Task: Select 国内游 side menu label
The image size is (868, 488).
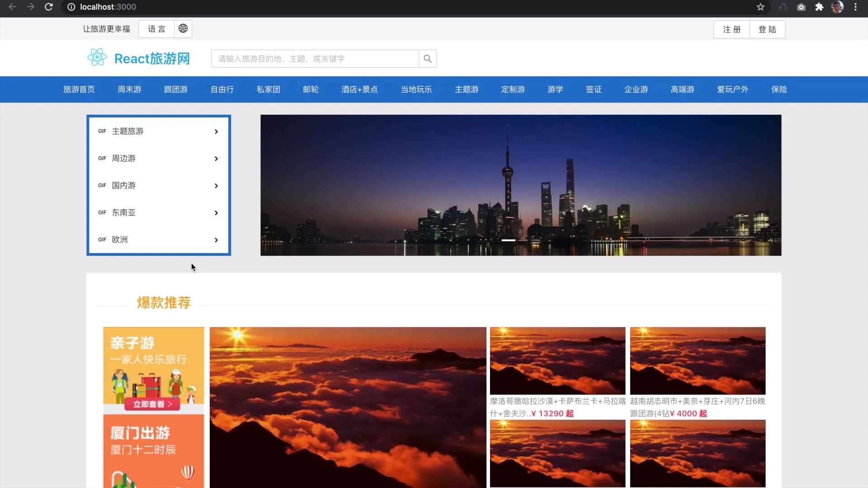Action: [x=123, y=185]
